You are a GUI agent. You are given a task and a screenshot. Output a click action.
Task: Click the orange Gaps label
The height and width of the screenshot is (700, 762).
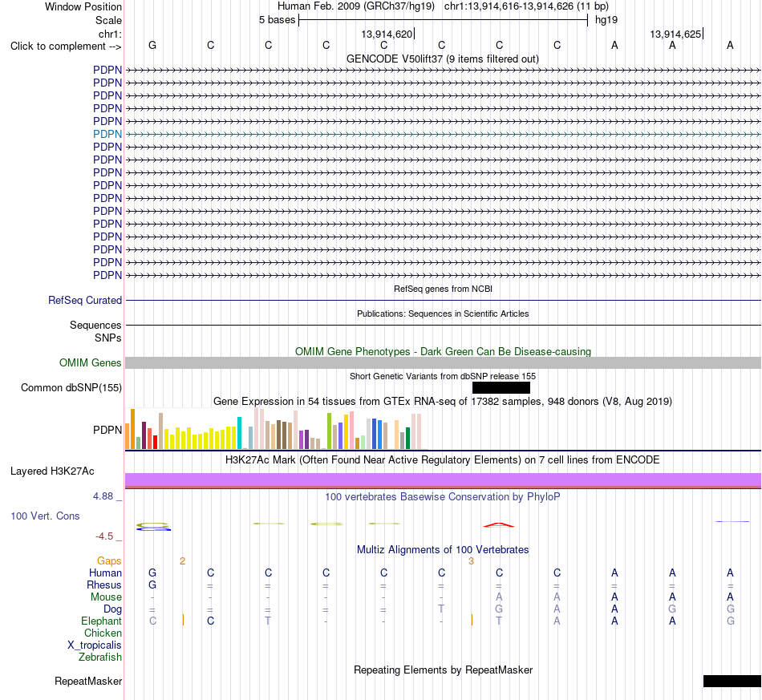[109, 561]
